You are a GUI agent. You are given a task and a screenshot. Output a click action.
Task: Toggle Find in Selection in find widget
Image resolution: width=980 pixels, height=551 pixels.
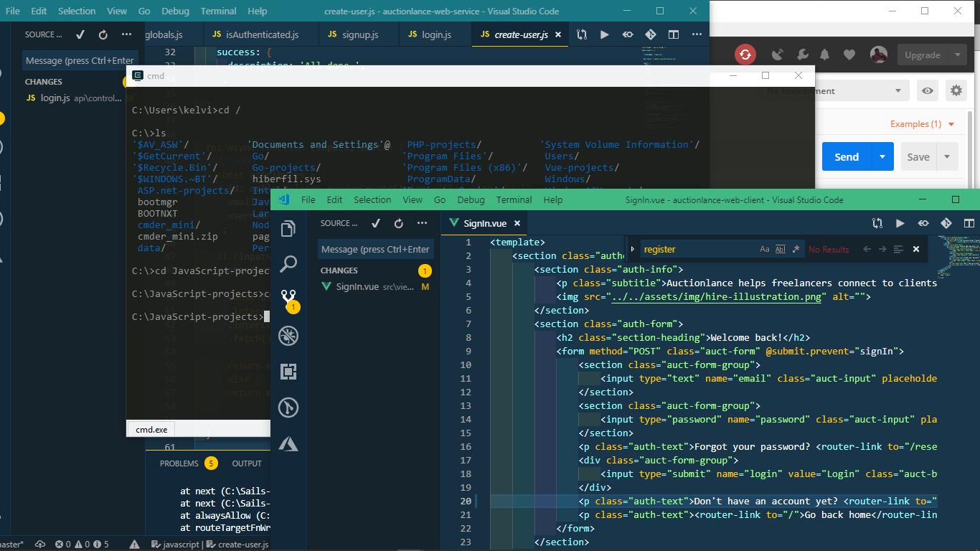(898, 249)
